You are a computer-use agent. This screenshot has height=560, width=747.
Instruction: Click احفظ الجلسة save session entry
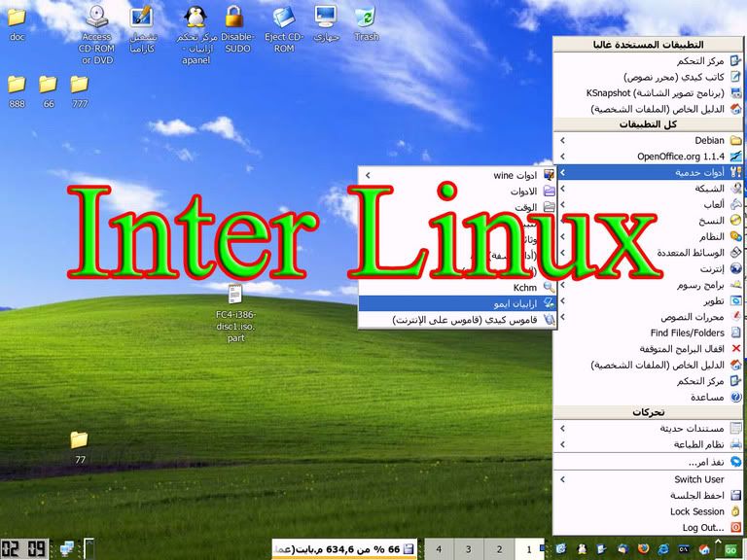pos(648,495)
